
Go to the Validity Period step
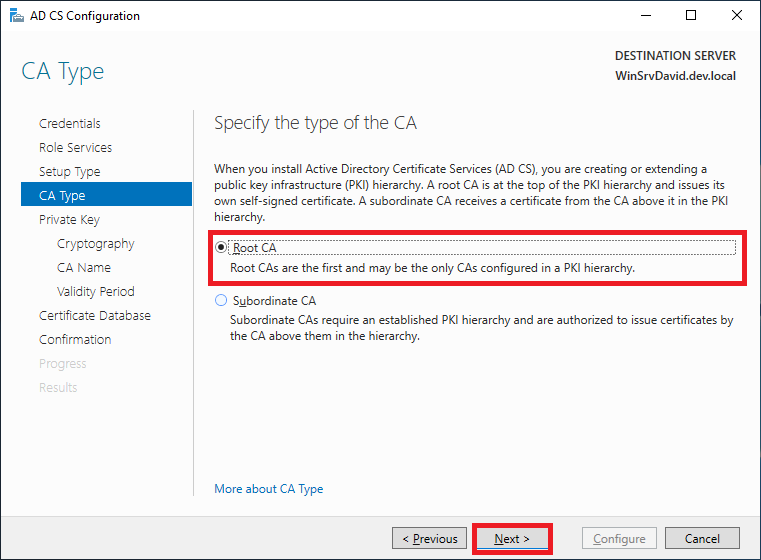95,292
